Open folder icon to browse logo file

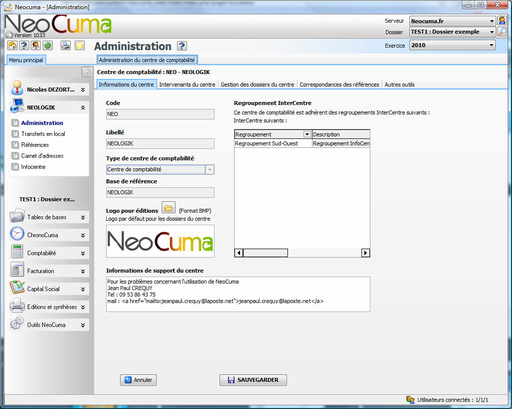tap(168, 208)
